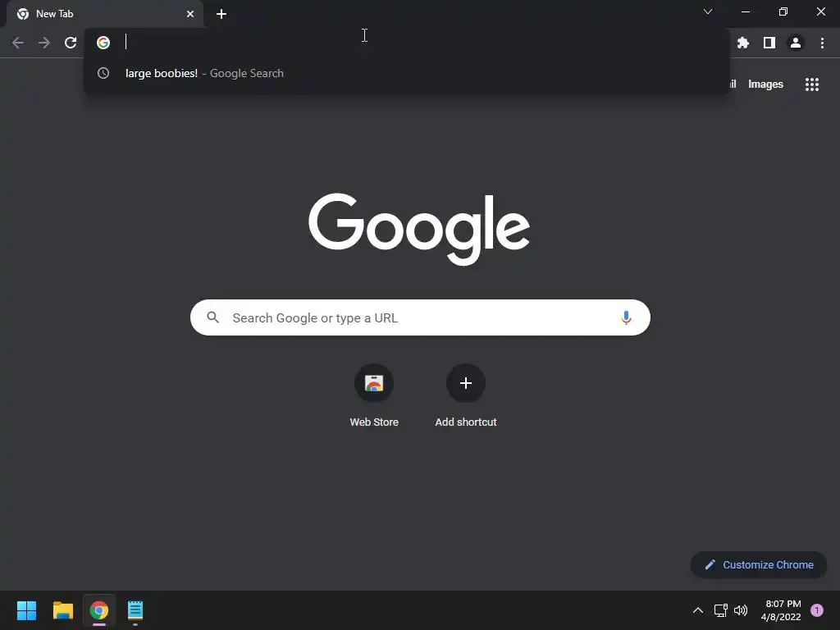The height and width of the screenshot is (630, 840).
Task: Reload the page with the refresh icon
Action: pyautogui.click(x=71, y=43)
